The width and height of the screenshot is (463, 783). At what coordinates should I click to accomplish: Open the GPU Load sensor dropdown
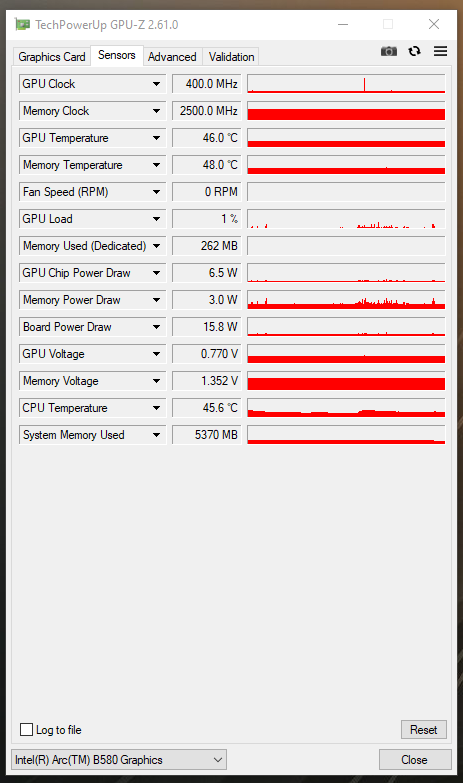click(92, 219)
